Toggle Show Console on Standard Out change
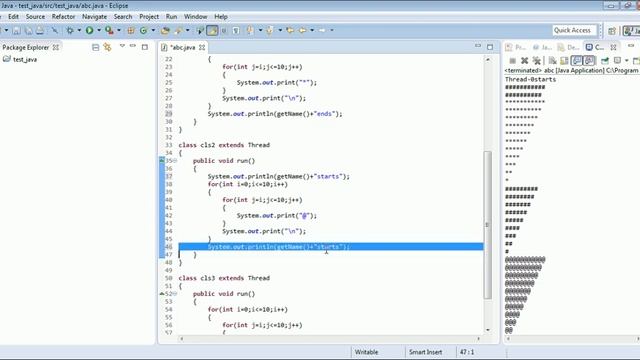Image resolution: width=640 pixels, height=360 pixels. click(x=576, y=61)
